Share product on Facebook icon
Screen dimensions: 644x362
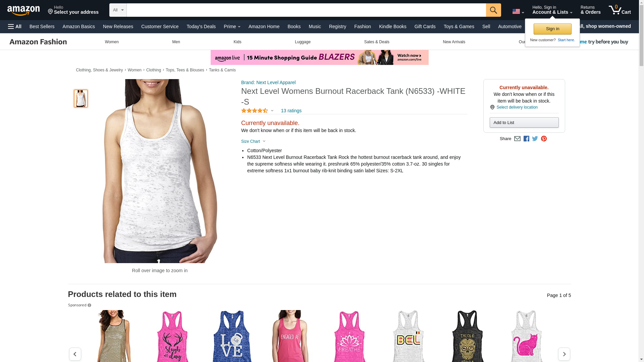(526, 139)
